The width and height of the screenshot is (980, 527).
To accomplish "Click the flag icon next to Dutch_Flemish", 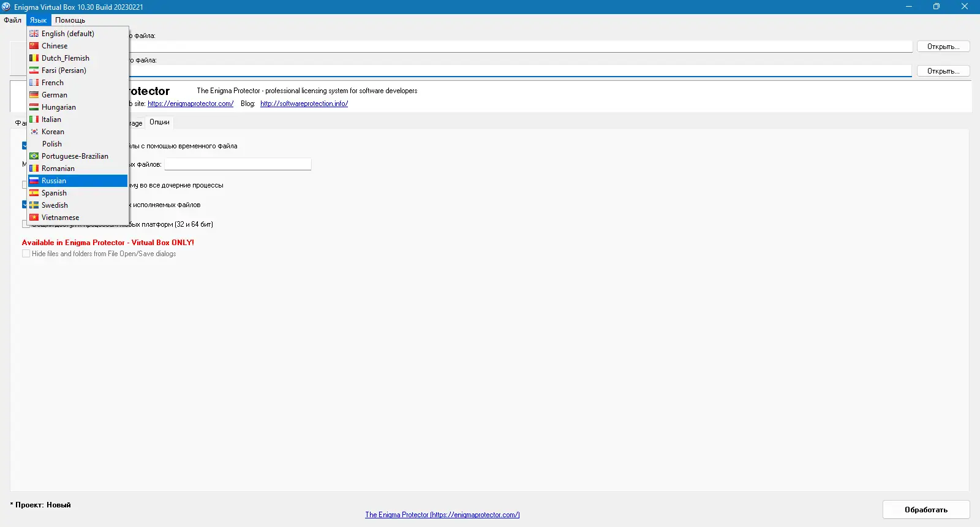I will [34, 58].
